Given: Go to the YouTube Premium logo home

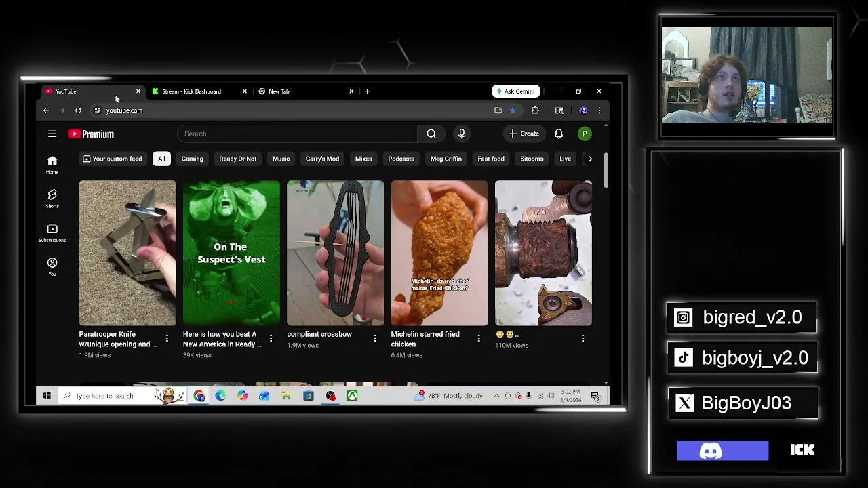Looking at the screenshot, I should 91,134.
